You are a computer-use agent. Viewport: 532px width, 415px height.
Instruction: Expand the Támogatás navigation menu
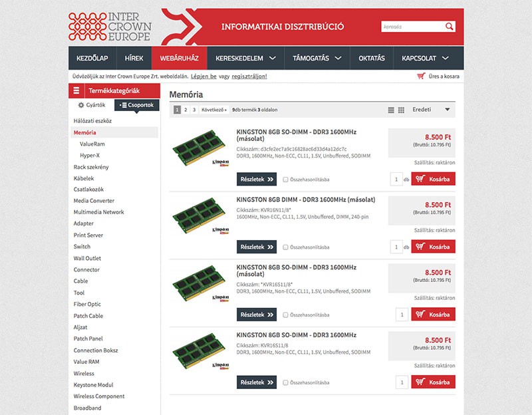317,59
